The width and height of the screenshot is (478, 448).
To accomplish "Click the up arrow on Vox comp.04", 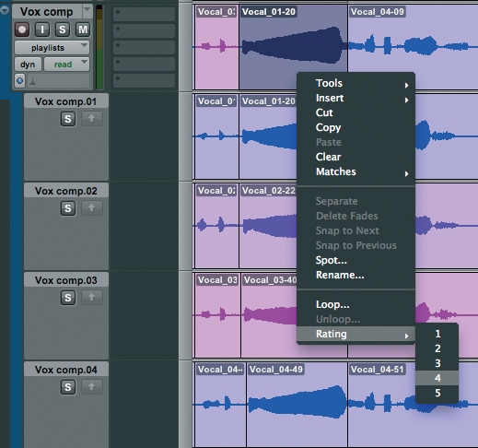I will [92, 387].
